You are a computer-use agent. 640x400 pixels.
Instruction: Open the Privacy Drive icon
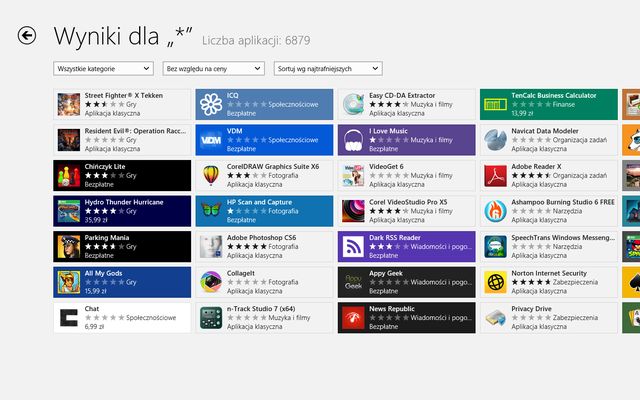click(x=496, y=318)
